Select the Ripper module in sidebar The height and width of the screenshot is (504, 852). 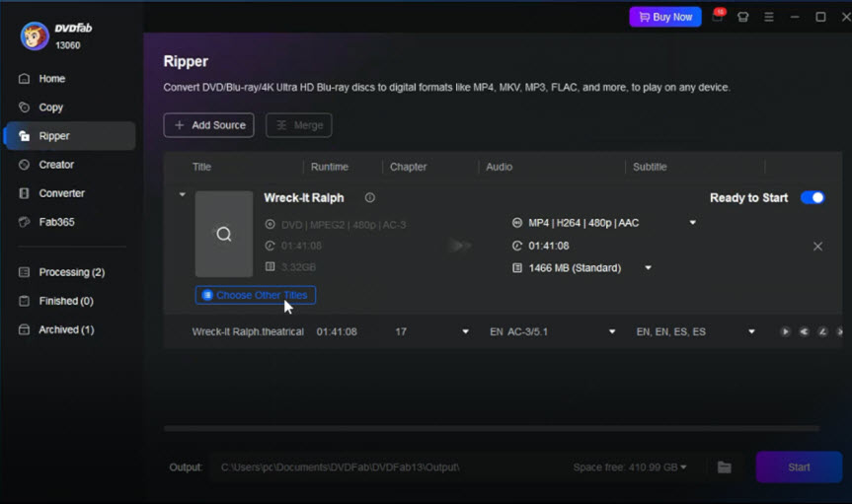(x=69, y=136)
